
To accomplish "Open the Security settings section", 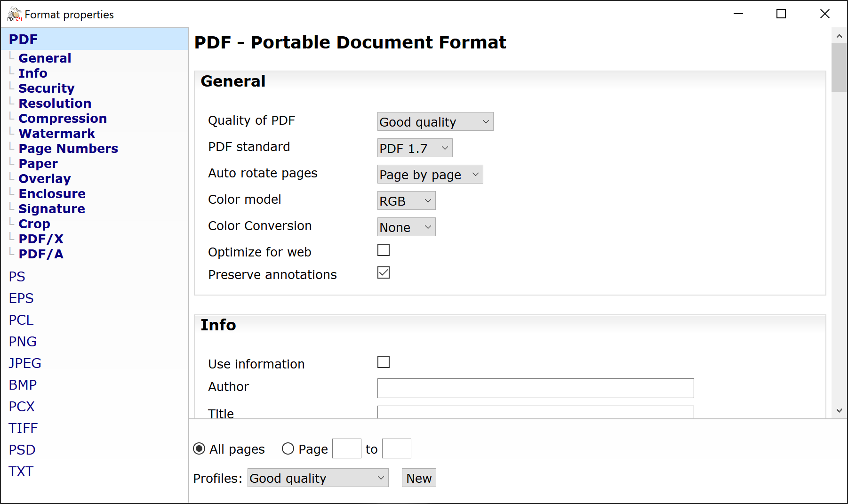I will click(x=47, y=88).
